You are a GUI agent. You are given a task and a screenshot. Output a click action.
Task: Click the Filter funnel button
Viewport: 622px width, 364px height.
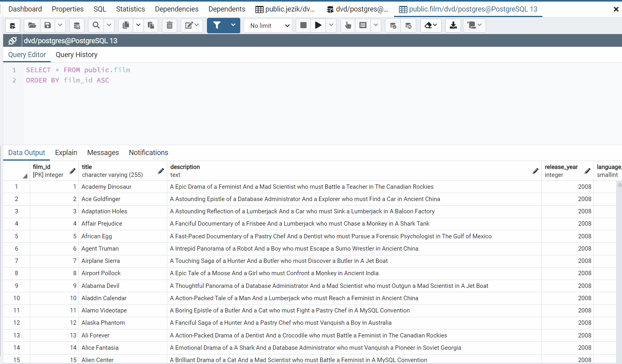point(217,25)
